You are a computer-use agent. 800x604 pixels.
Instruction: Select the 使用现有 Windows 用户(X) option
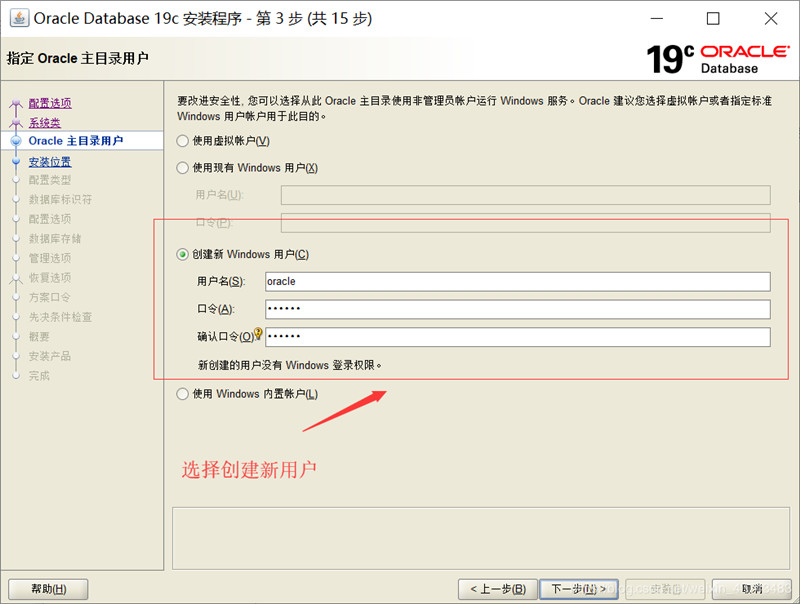183,168
